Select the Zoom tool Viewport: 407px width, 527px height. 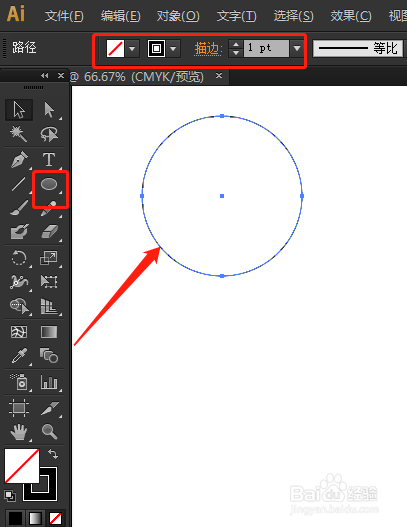click(49, 432)
